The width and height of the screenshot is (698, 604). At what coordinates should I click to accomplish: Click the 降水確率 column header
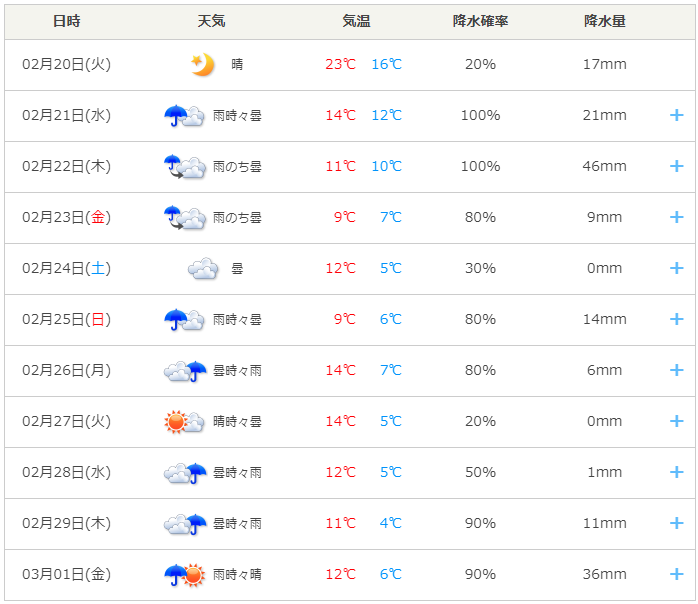480,21
